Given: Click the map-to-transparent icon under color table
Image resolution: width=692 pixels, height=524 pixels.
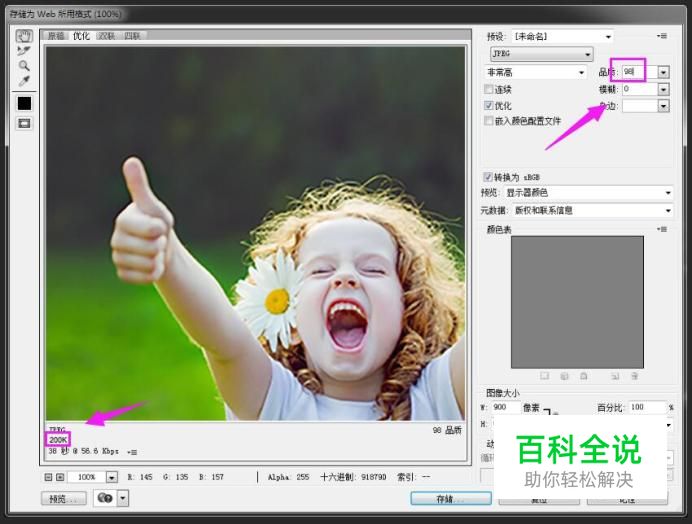Looking at the screenshot, I should pyautogui.click(x=545, y=376).
